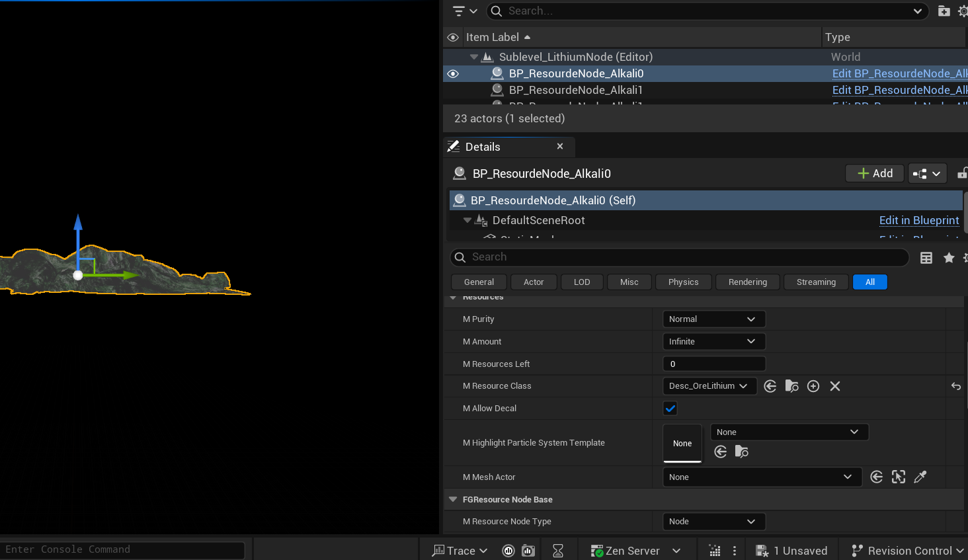Click Edit in Blueprint link
The image size is (968, 560).
[919, 220]
